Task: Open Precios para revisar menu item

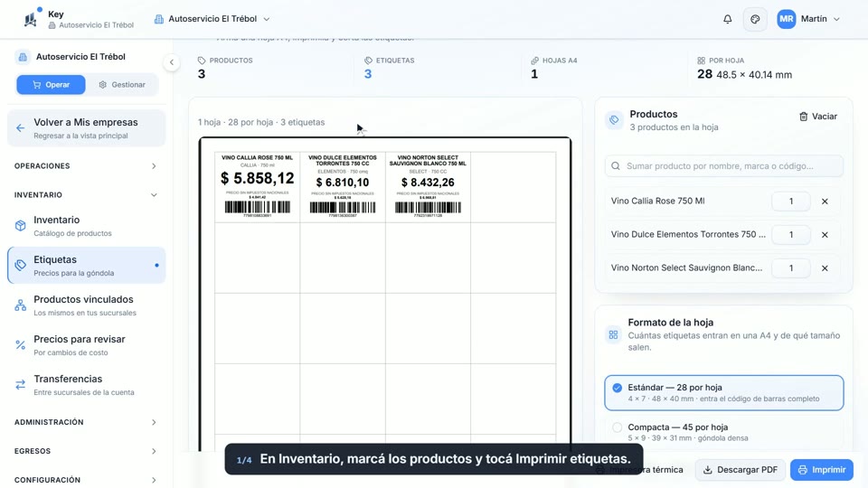Action: tap(87, 345)
